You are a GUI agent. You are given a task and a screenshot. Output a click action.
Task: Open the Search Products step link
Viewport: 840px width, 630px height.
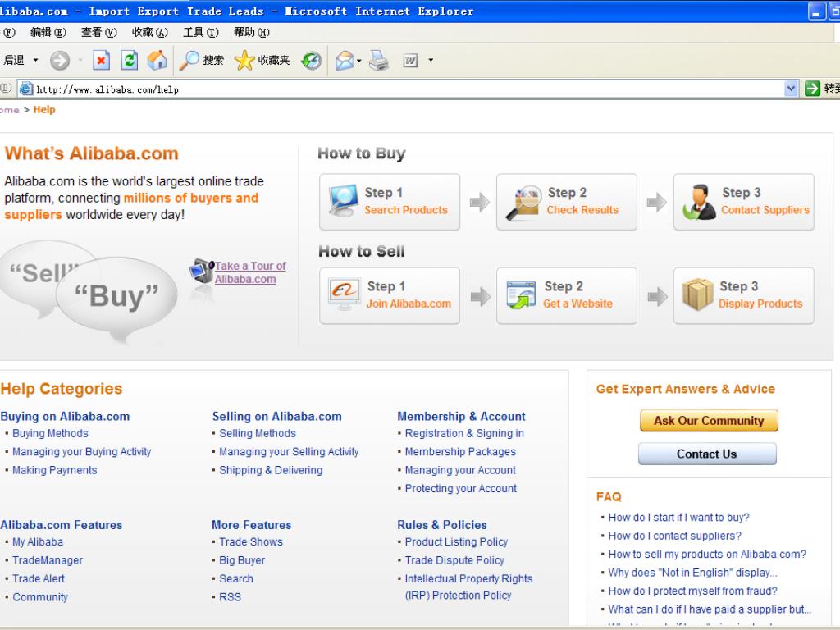pos(406,210)
